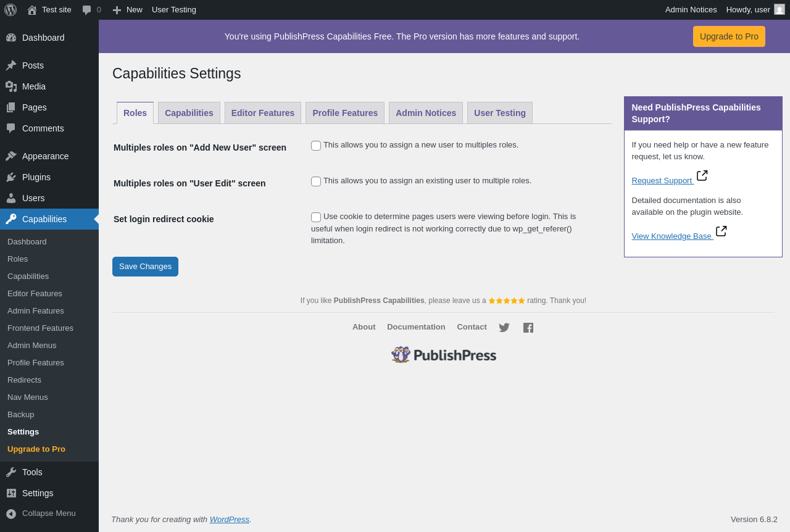Open Profile Features in Capabilities submenu
Screen dimensions: 790x532
coord(49,363)
